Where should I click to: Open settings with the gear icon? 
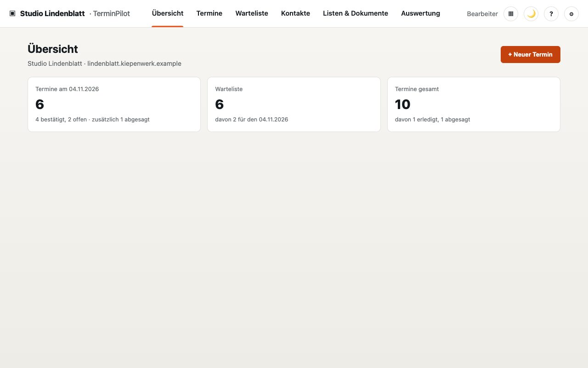571,14
